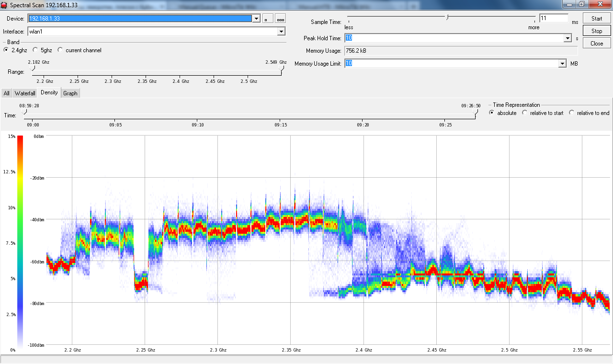Click the 2.4 Ghz label on the density axis
The image size is (613, 364).
coord(364,350)
